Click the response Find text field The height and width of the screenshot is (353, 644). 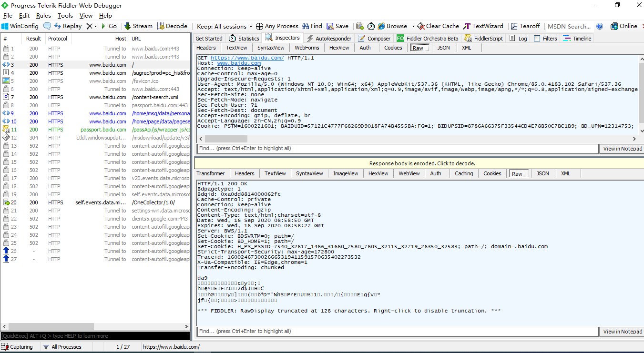(x=398, y=332)
